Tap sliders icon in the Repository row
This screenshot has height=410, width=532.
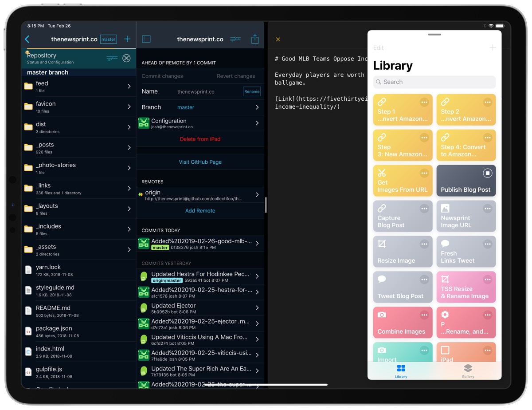(x=112, y=58)
